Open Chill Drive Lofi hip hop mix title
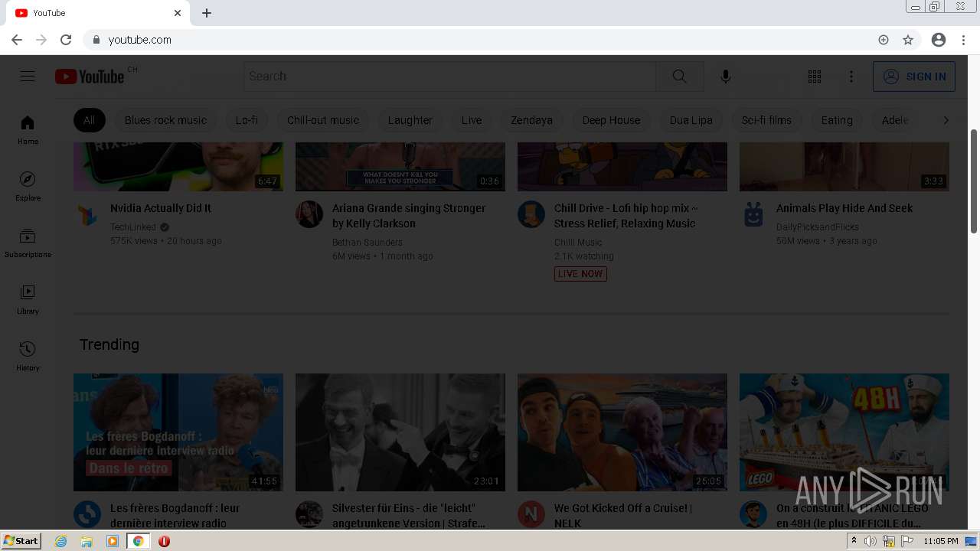Screen dimensions: 980x551 point(626,216)
